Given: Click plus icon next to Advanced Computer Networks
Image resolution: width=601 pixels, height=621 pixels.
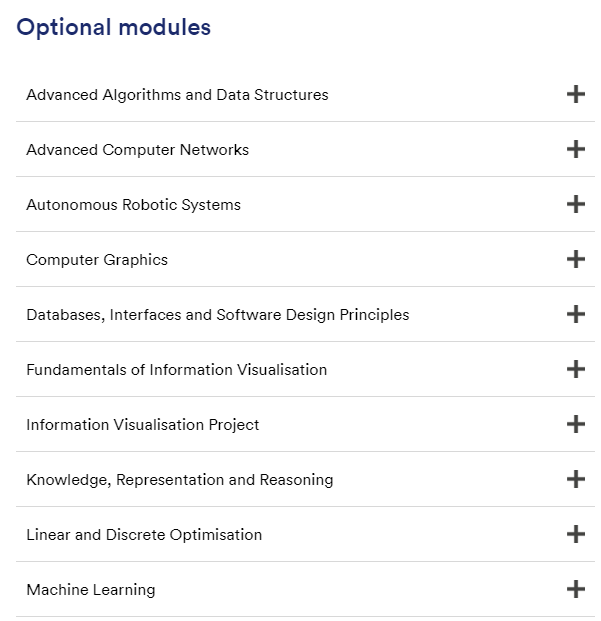Looking at the screenshot, I should click(x=575, y=150).
